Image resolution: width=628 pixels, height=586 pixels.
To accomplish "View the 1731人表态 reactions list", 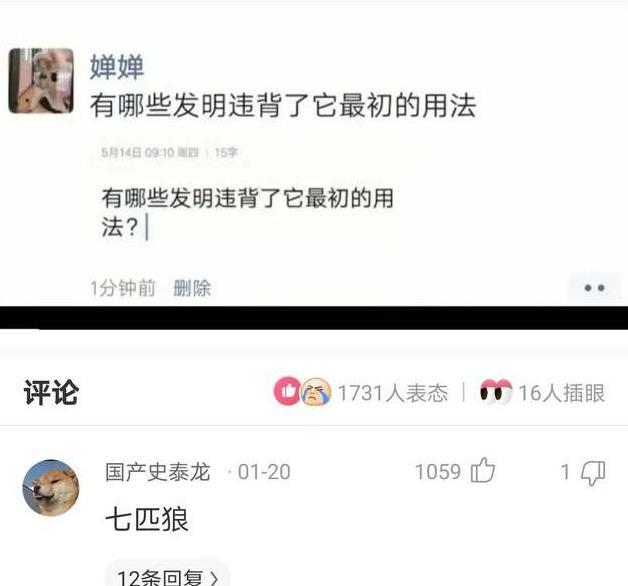I will [x=393, y=392].
